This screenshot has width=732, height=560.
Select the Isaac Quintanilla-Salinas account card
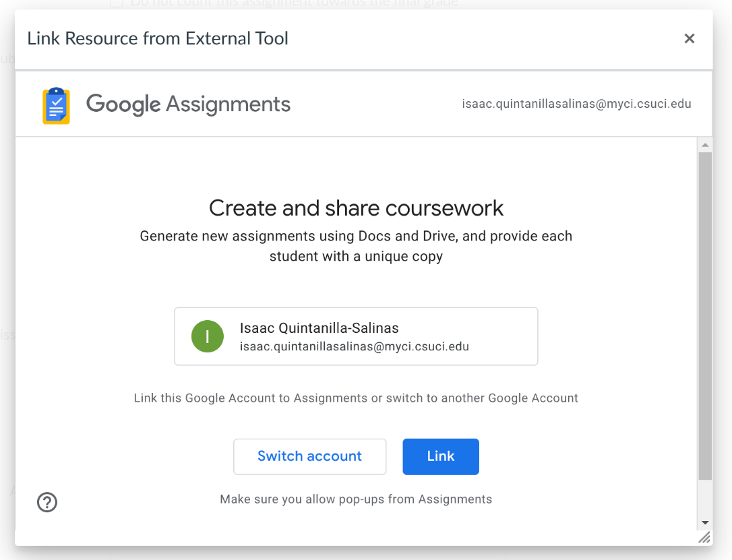[356, 336]
